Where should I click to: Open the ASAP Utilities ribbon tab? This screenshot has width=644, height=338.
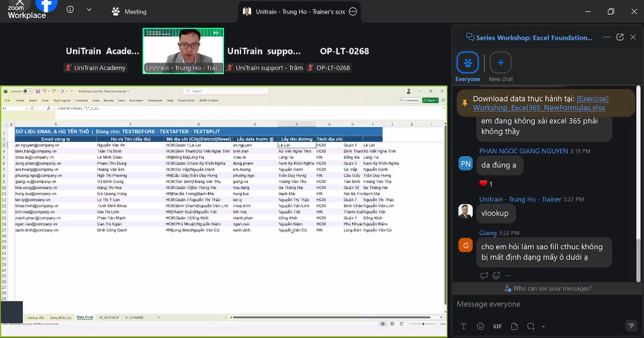pos(209,100)
